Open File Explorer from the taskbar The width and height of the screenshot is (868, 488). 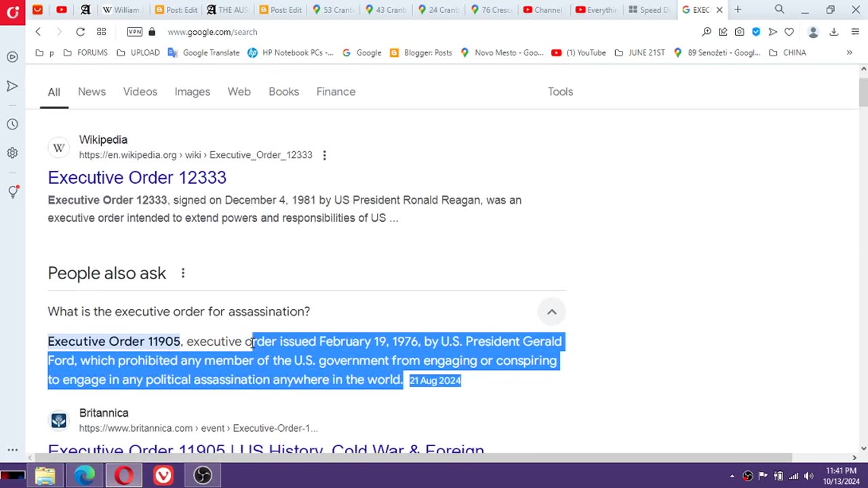click(45, 475)
